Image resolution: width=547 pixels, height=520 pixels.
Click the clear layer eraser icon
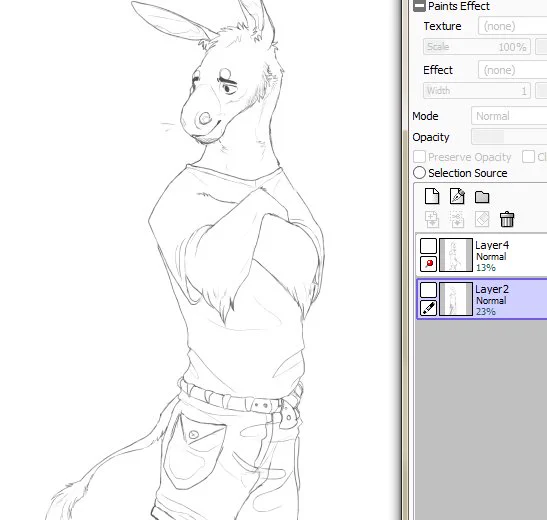point(482,219)
